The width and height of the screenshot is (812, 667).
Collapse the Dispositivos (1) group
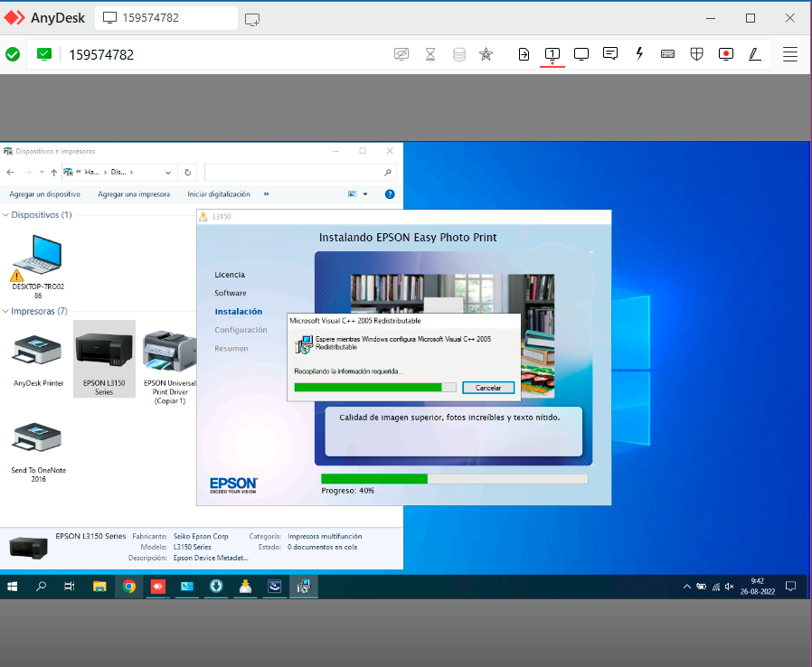coord(5,215)
